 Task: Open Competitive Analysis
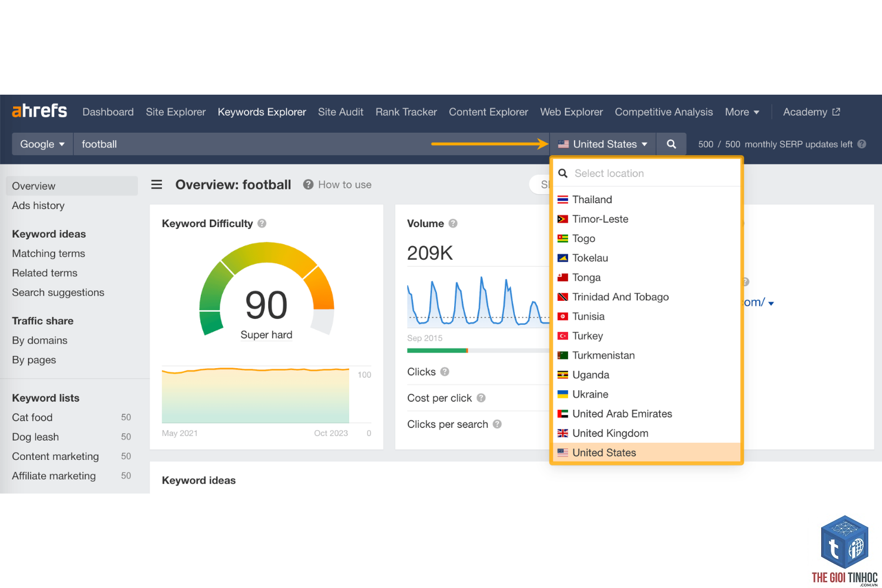[664, 112]
